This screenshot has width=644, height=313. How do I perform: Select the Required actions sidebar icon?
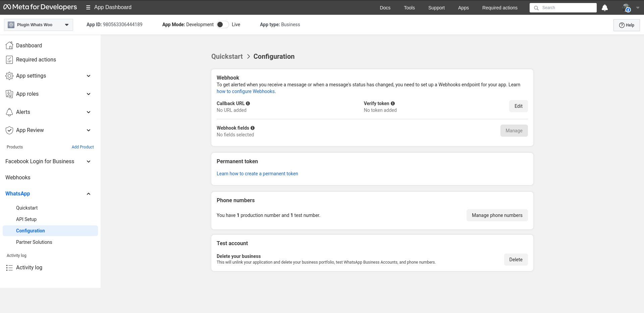pos(9,59)
